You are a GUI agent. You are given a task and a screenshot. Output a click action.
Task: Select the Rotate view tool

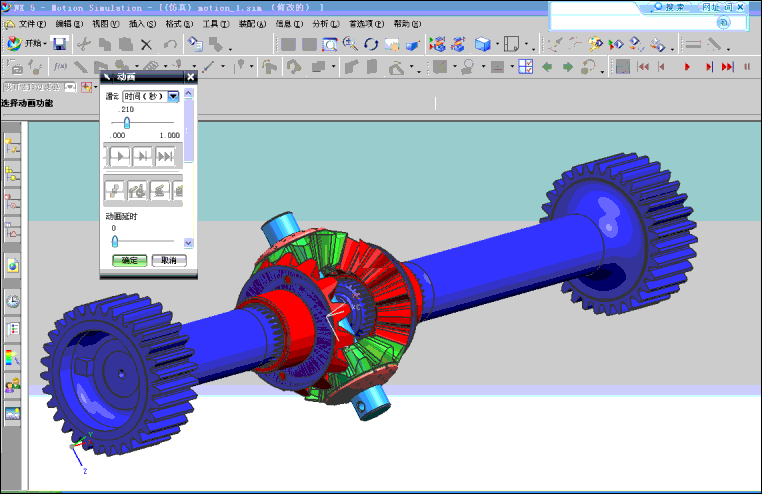[x=371, y=45]
